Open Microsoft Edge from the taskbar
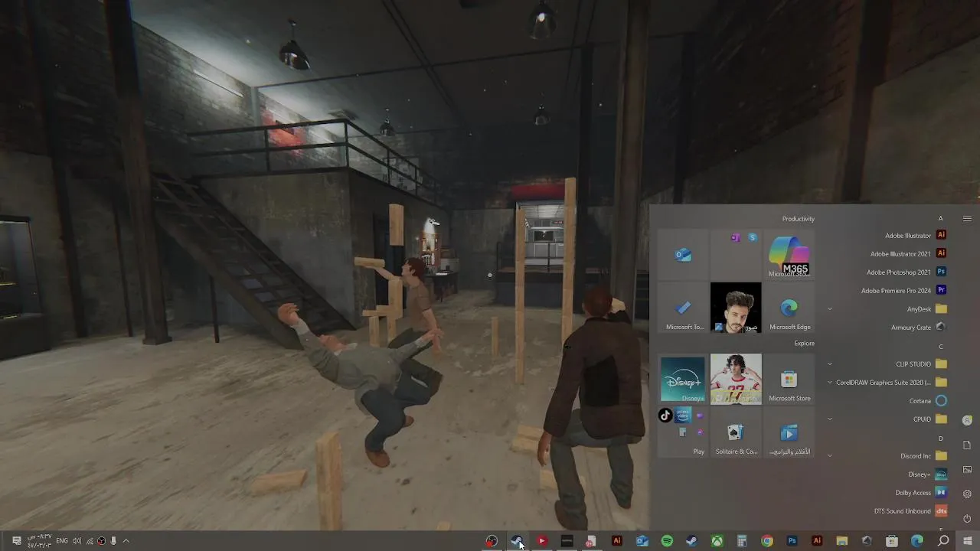Image resolution: width=980 pixels, height=551 pixels. pyautogui.click(x=917, y=541)
